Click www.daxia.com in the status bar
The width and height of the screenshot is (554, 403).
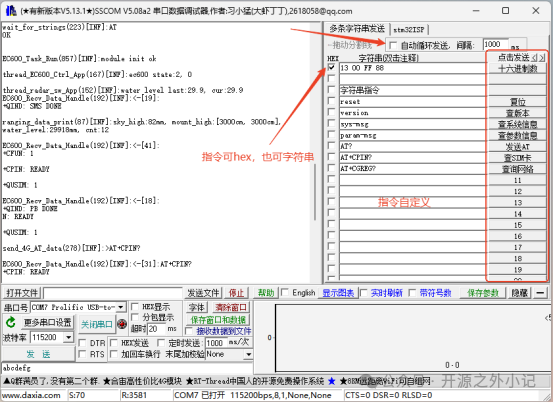tap(31, 395)
